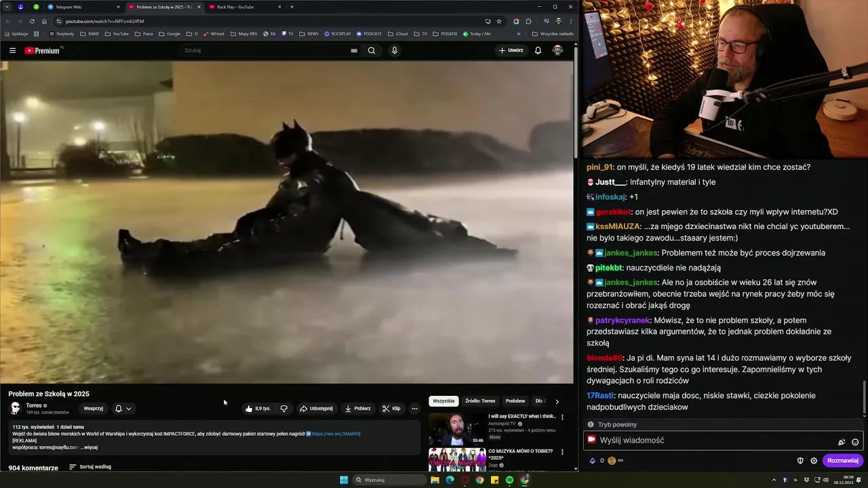Click the Udostępnij share button

click(316, 409)
